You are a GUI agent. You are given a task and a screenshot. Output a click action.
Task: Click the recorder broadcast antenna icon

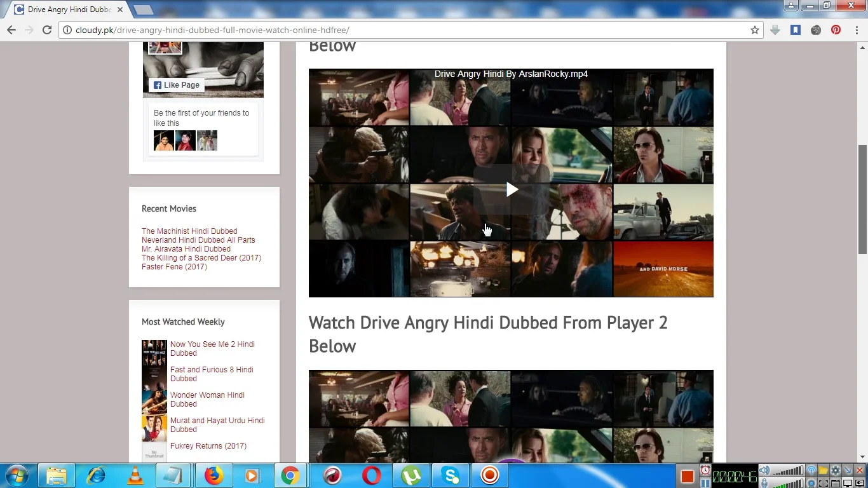[x=811, y=470]
